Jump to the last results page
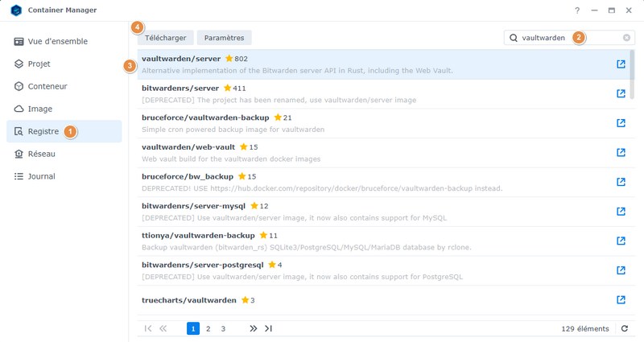644x342 pixels. pyautogui.click(x=268, y=328)
